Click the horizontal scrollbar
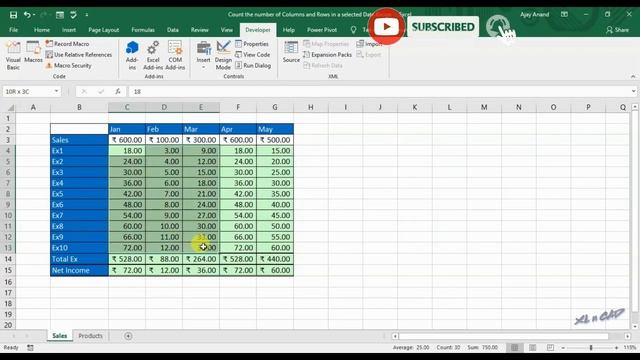 pos(504,336)
